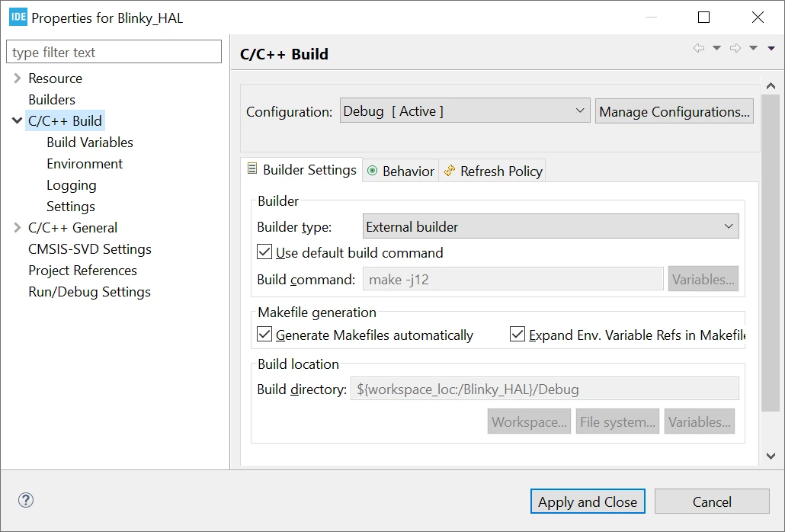
Task: Click the scrollbar up arrow
Action: 771,86
